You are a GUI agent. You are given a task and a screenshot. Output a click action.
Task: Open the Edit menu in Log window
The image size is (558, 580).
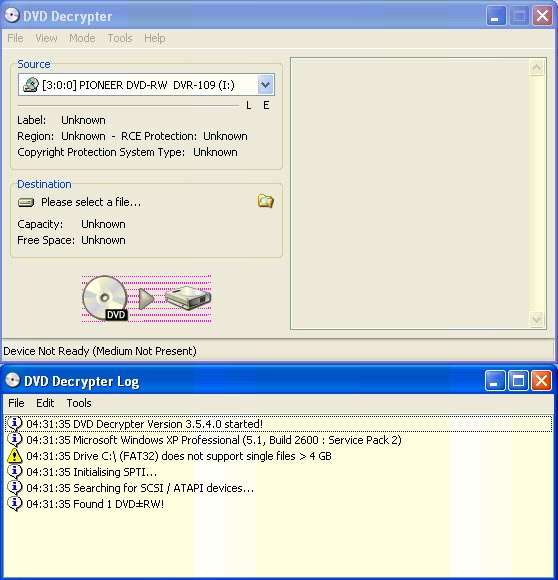(45, 403)
